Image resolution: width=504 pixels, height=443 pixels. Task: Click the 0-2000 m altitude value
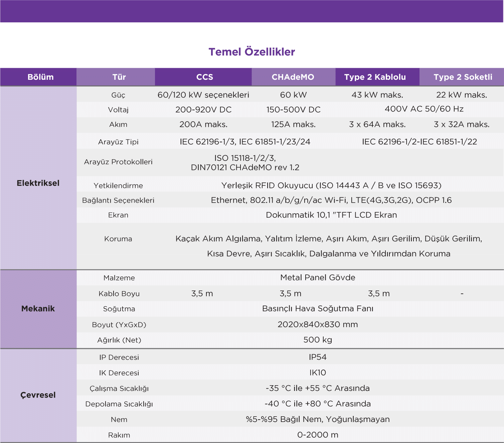[x=318, y=435]
